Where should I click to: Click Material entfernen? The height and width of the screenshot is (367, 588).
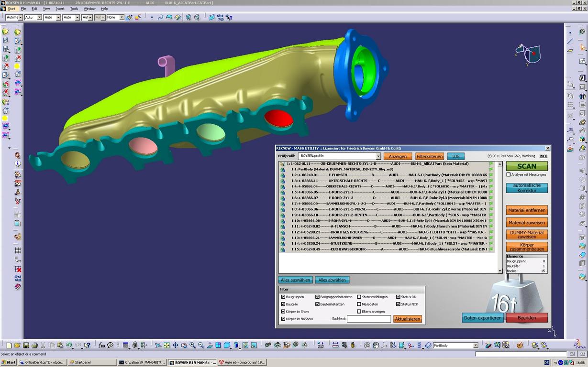coord(527,210)
